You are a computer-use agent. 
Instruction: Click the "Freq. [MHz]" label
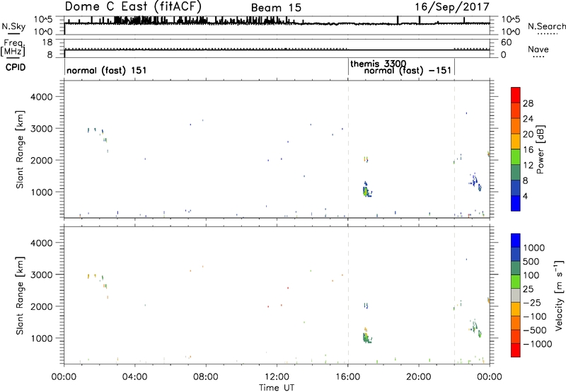click(x=14, y=48)
